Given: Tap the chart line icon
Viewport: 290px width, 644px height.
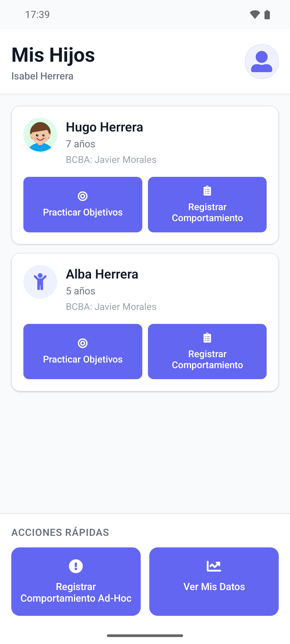Looking at the screenshot, I should (214, 566).
